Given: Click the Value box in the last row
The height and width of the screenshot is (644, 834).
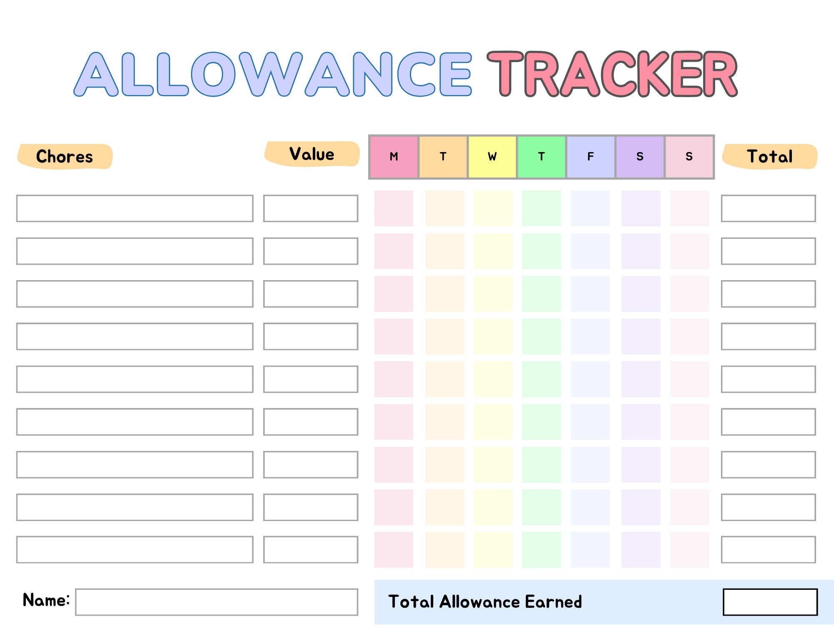Looking at the screenshot, I should (311, 549).
